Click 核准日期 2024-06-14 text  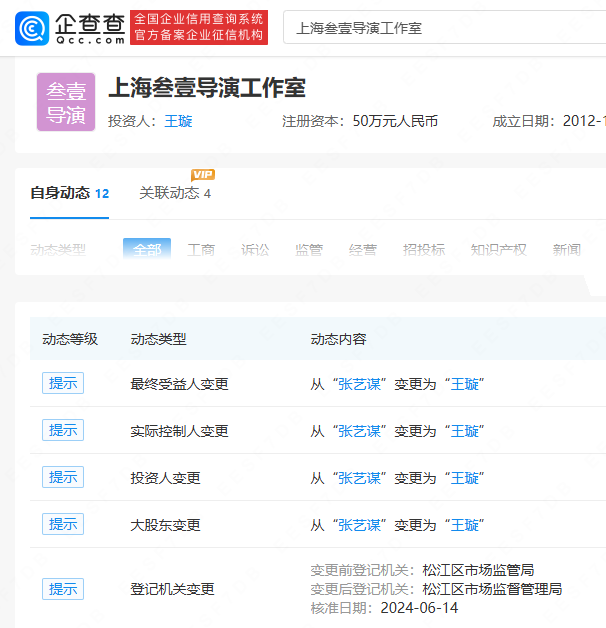[384, 608]
